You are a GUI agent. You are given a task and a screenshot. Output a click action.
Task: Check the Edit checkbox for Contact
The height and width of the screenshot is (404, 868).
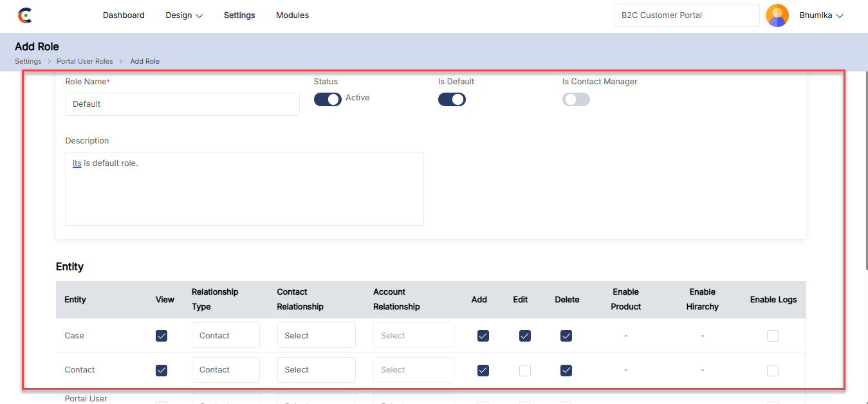click(525, 370)
